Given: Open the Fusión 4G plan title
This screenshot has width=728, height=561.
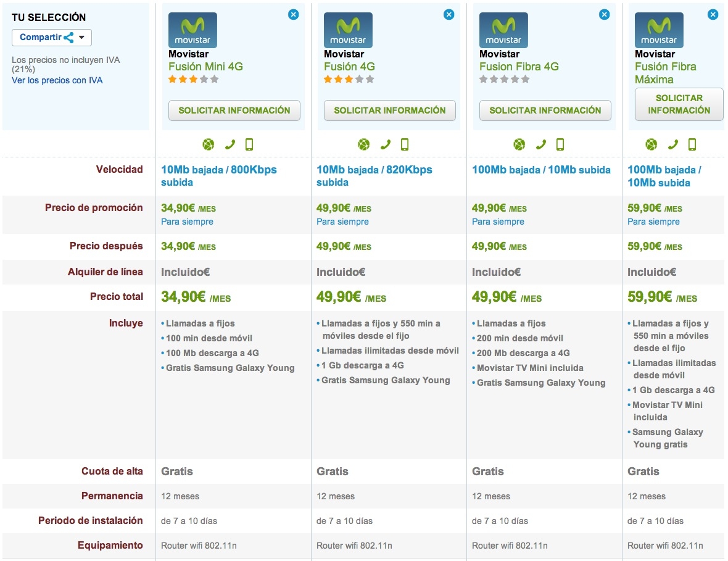Looking at the screenshot, I should tap(350, 67).
